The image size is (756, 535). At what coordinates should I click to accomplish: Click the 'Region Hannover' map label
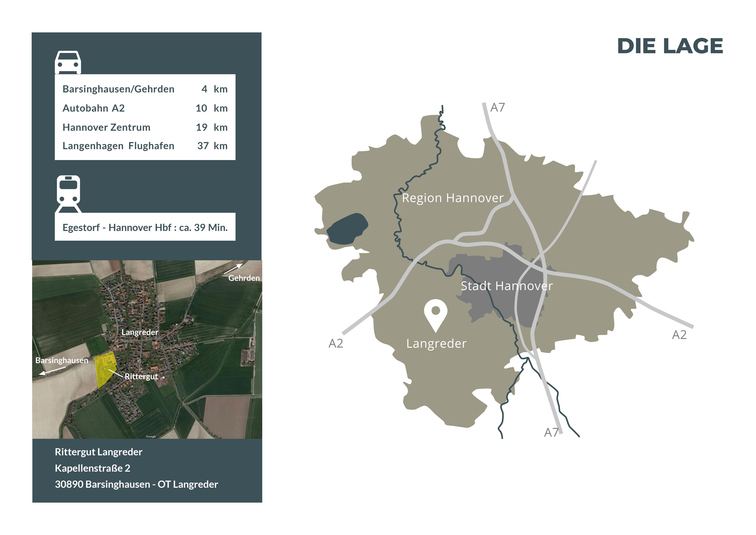point(453,198)
